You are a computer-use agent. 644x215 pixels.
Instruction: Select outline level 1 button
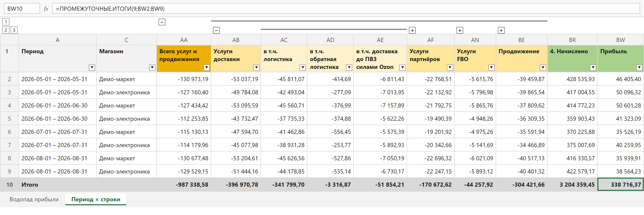(6, 22)
